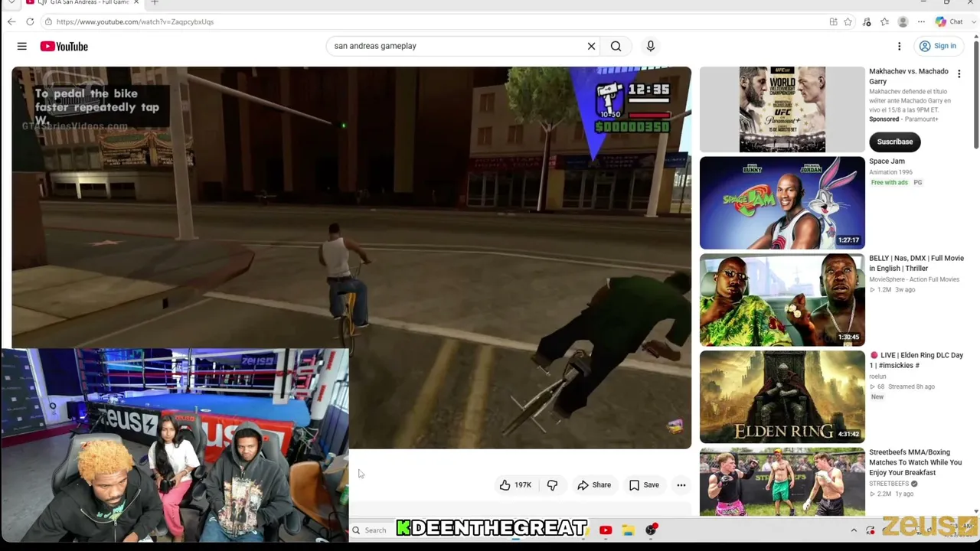Save the video to a playlist
Image resolution: width=980 pixels, height=551 pixels.
coord(644,484)
